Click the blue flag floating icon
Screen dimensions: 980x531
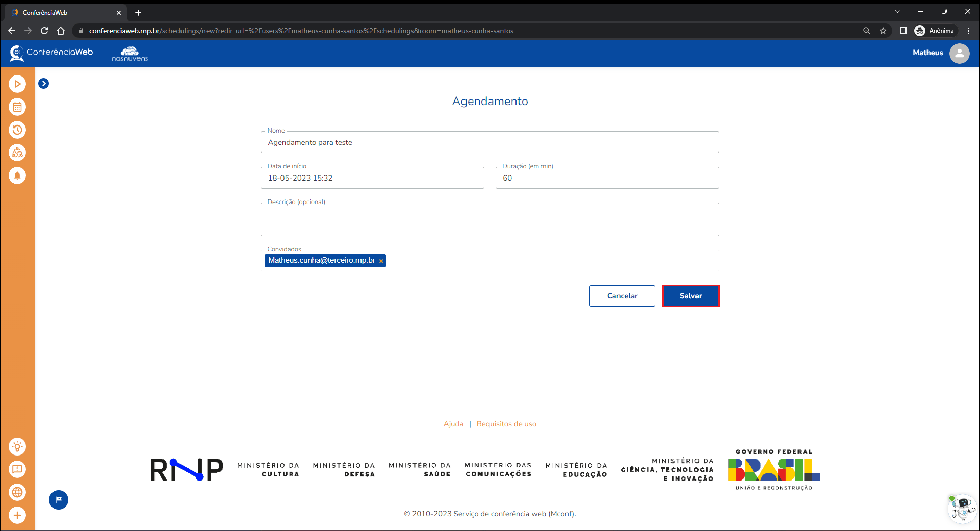59,500
